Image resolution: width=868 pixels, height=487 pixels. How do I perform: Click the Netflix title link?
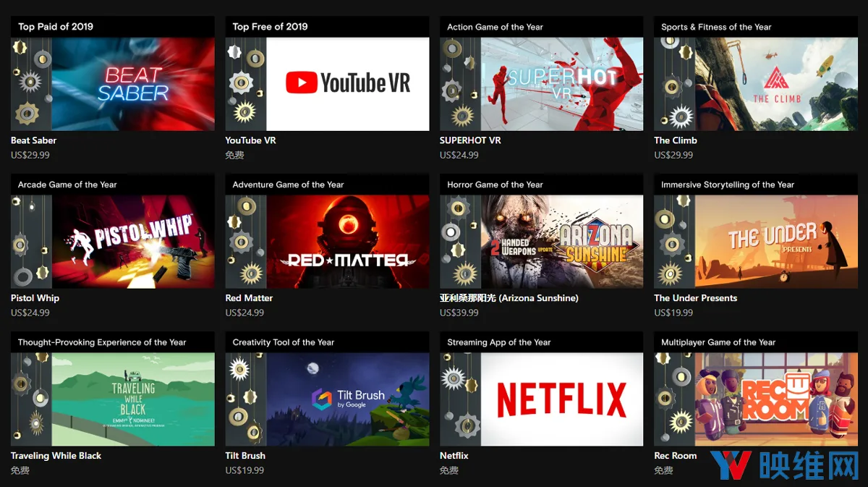pyautogui.click(x=454, y=456)
